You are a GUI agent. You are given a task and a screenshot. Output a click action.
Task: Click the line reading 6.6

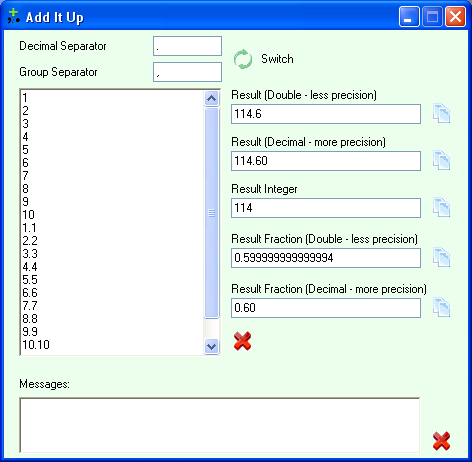tap(30, 293)
